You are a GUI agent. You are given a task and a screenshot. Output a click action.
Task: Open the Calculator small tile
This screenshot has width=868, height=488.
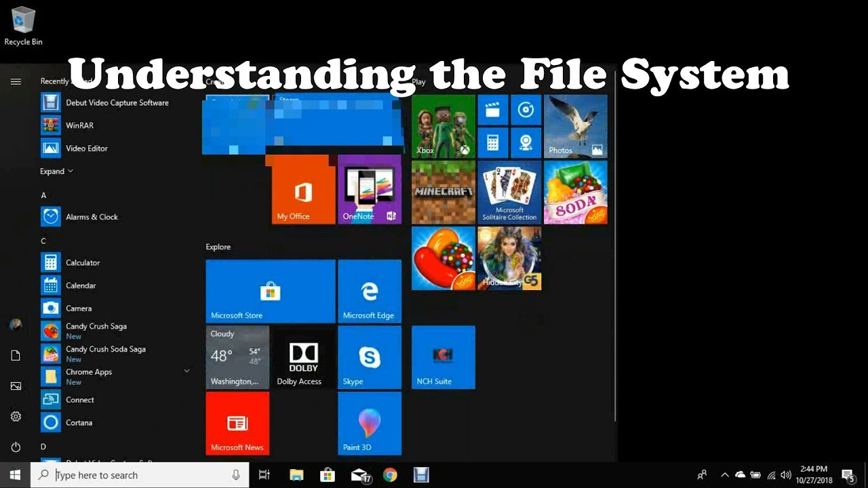coord(493,142)
